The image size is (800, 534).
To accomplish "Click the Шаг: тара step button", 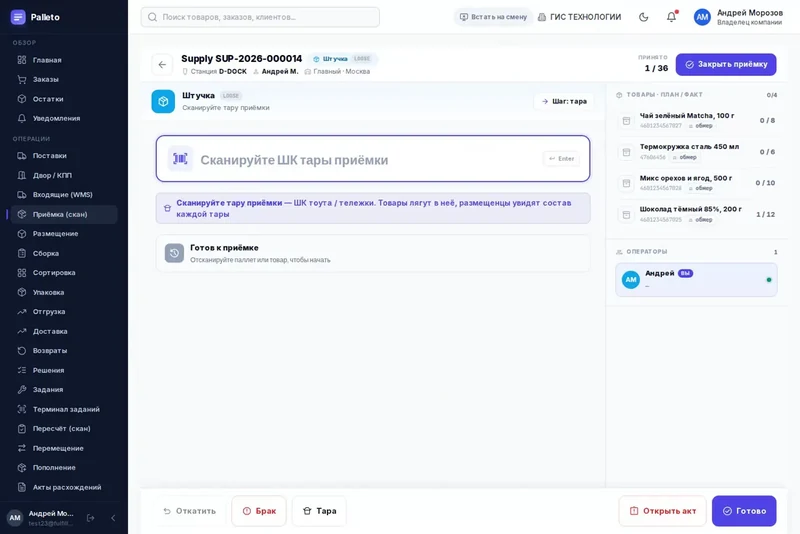I will coord(564,101).
